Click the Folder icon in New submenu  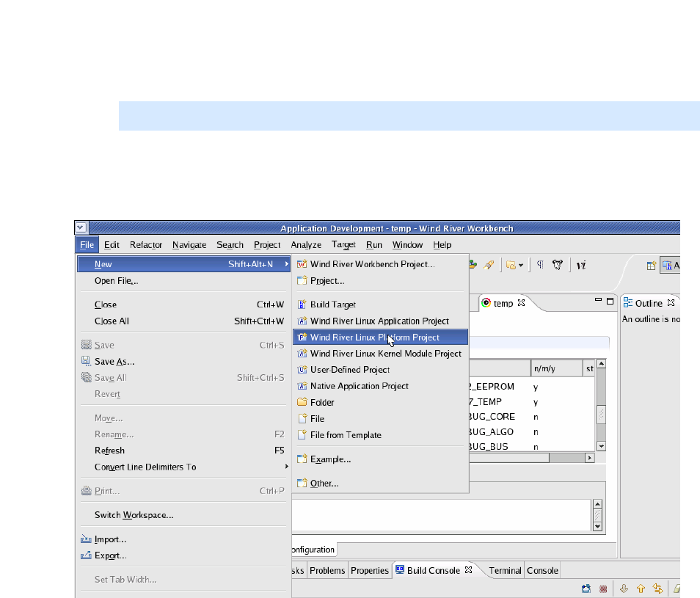(x=302, y=402)
